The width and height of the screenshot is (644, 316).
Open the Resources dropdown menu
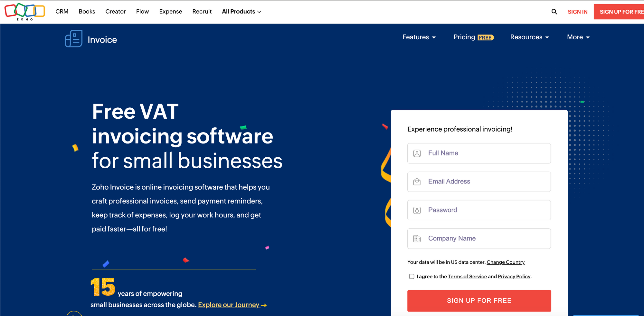point(529,37)
